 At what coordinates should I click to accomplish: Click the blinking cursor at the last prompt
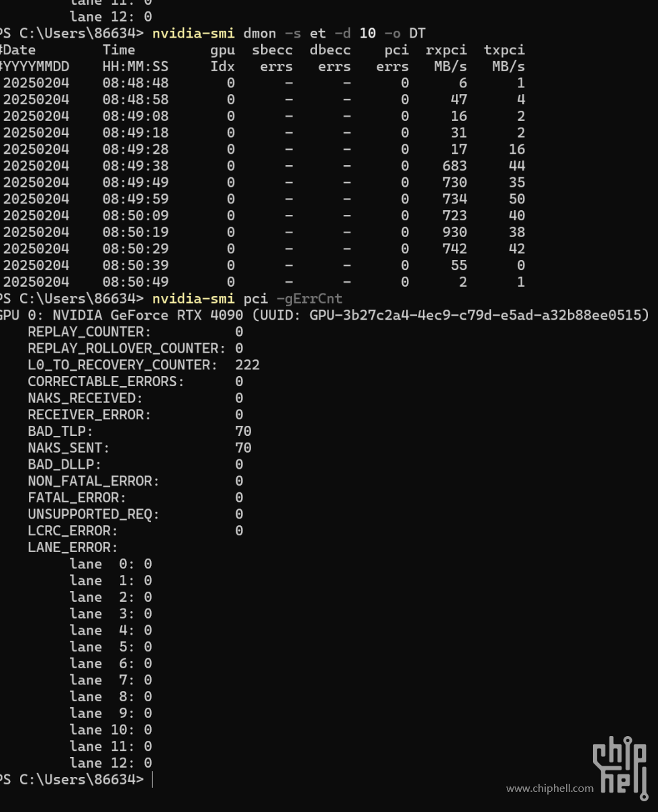(x=153, y=780)
